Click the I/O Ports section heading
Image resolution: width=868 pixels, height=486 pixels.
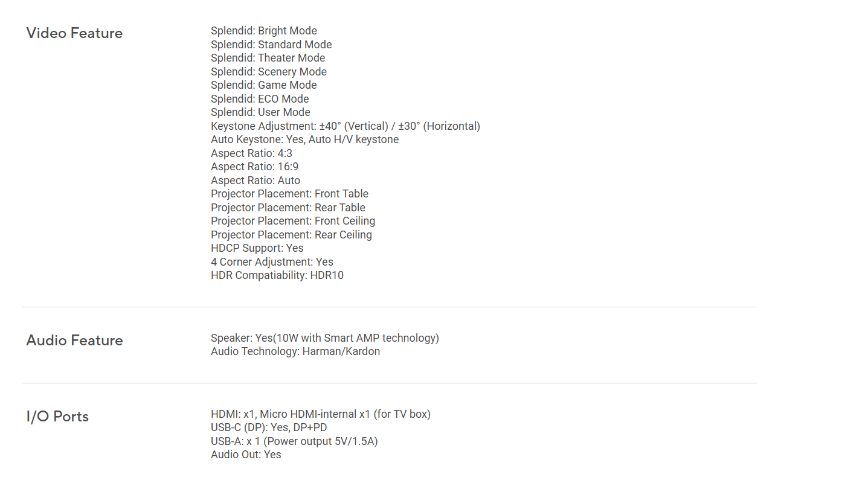pos(57,417)
